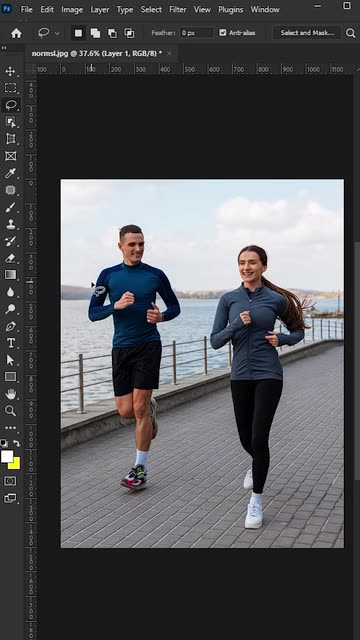This screenshot has height=640, width=360.
Task: Open the Image menu
Action: pos(72,9)
